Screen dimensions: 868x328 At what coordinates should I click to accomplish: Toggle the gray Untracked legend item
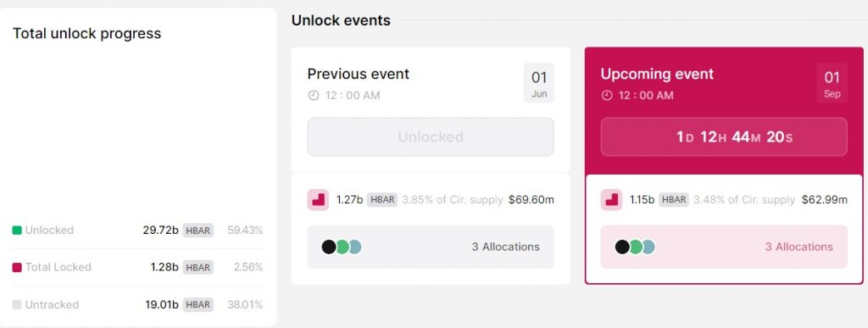click(46, 305)
